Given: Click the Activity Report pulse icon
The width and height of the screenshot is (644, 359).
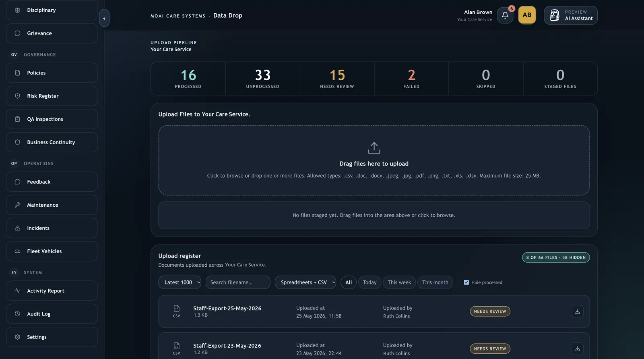Looking at the screenshot, I should 17,291.
